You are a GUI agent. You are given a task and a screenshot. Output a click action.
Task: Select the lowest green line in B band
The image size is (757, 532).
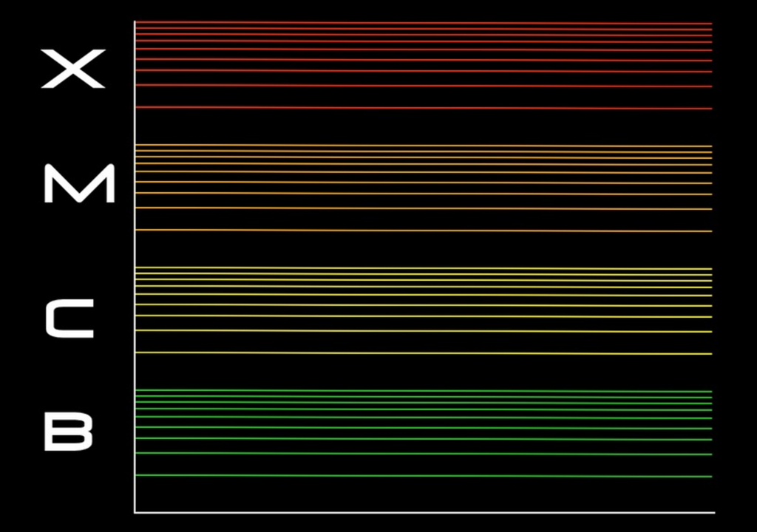(x=423, y=476)
